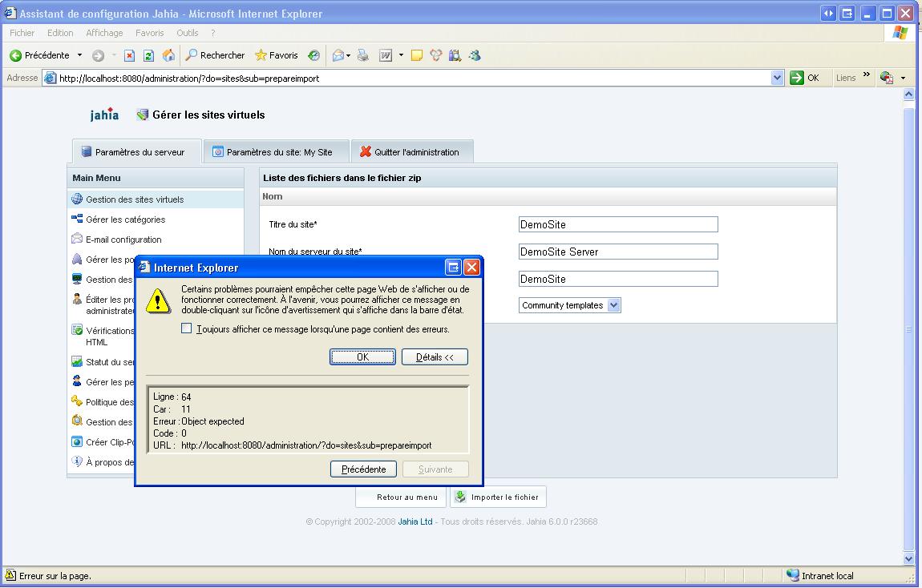
Task: Switch to Paramètres du site: My Site tab
Action: 276,151
